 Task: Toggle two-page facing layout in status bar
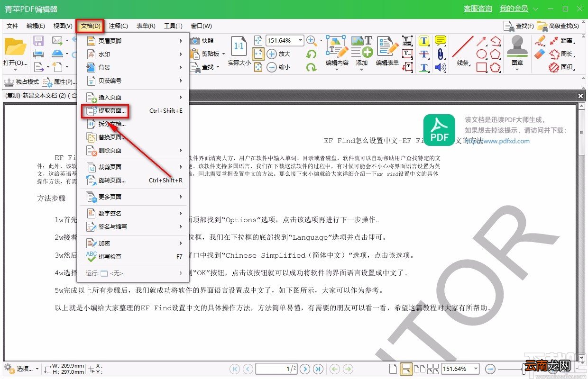click(x=420, y=369)
